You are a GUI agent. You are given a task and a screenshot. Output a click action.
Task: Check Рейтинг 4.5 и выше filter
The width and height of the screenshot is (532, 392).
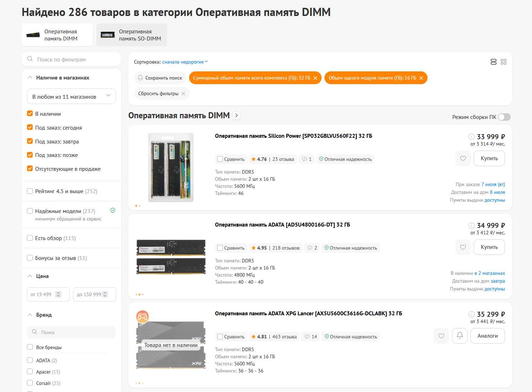30,191
